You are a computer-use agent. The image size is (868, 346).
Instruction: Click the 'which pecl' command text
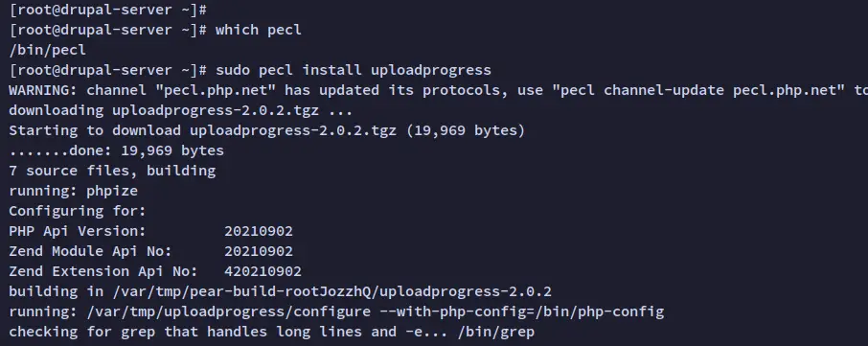point(258,30)
